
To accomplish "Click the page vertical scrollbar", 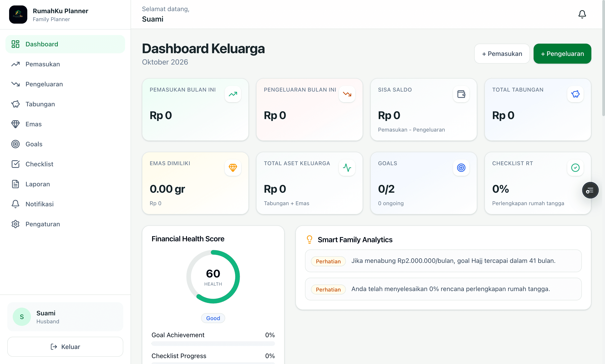I will (603, 59).
